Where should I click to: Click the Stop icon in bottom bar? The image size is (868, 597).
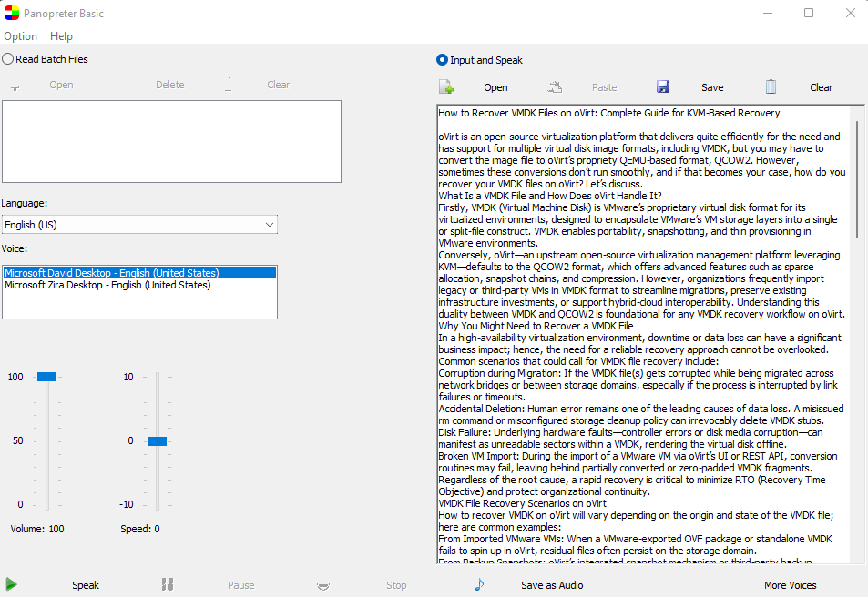(323, 586)
